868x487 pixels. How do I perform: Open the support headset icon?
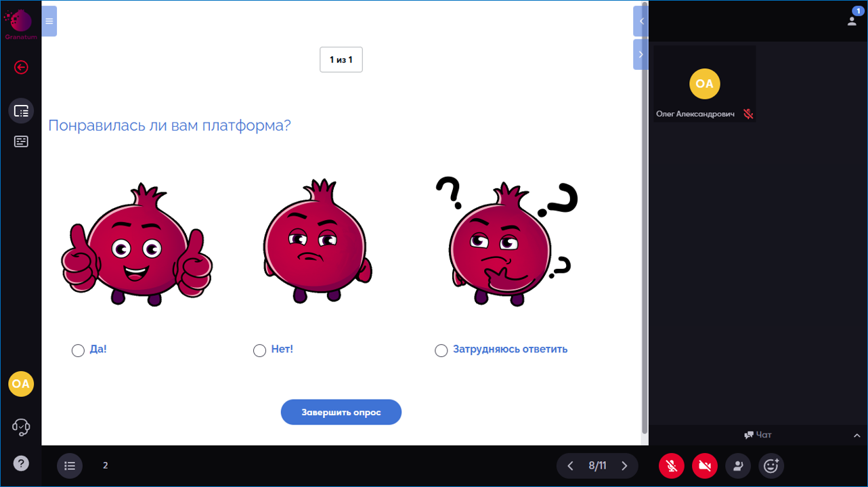[x=21, y=427]
